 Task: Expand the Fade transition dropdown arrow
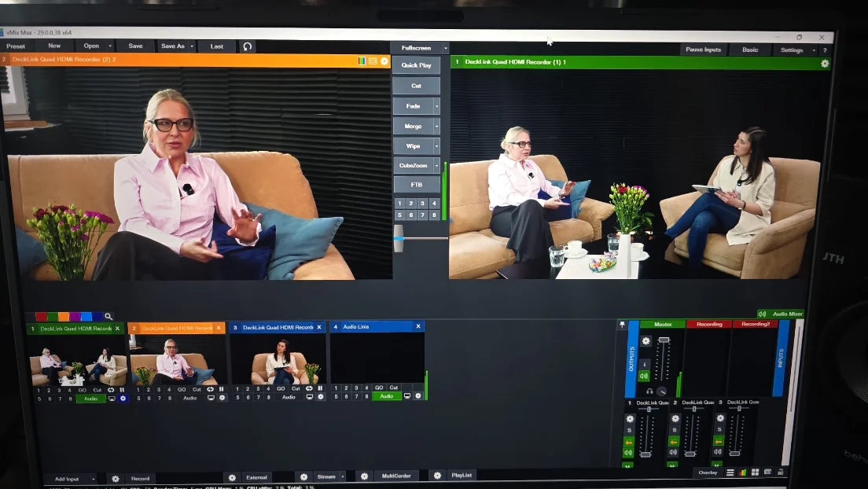click(436, 106)
